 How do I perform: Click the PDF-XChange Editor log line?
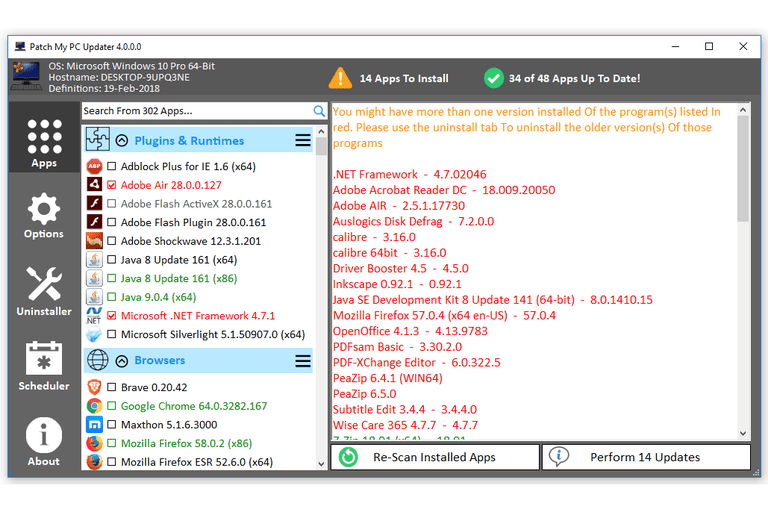pos(417,363)
